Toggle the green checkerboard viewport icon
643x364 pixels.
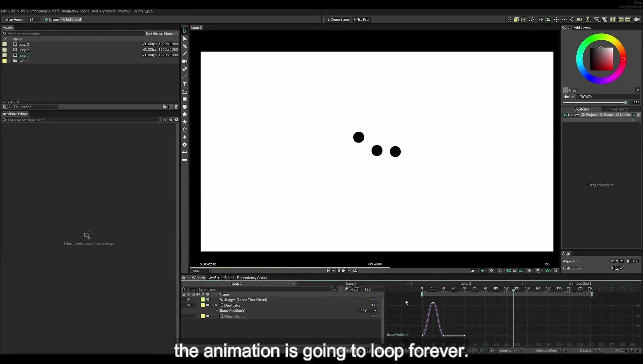point(547,271)
